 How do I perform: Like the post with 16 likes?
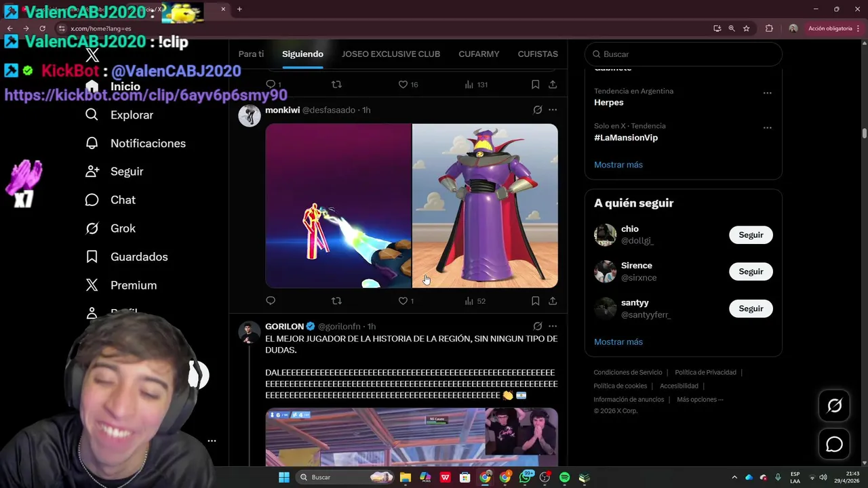click(408, 85)
